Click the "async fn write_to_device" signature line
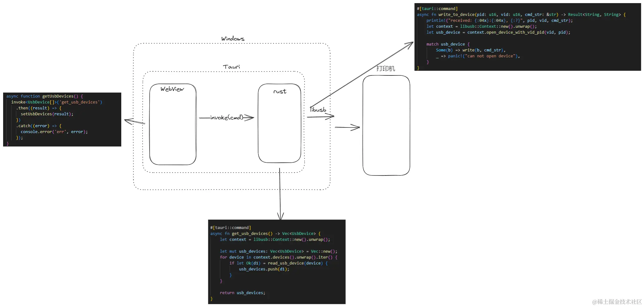Viewport: 644px width, 307px height. (x=521, y=15)
